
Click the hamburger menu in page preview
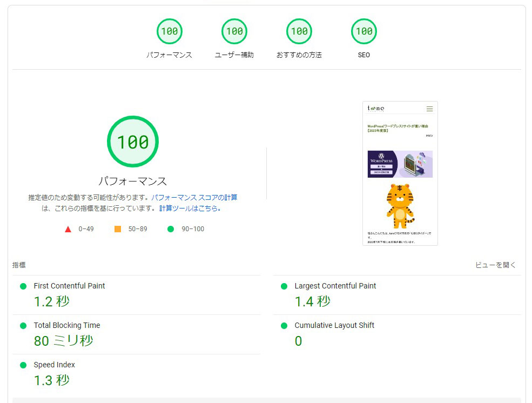tap(429, 109)
